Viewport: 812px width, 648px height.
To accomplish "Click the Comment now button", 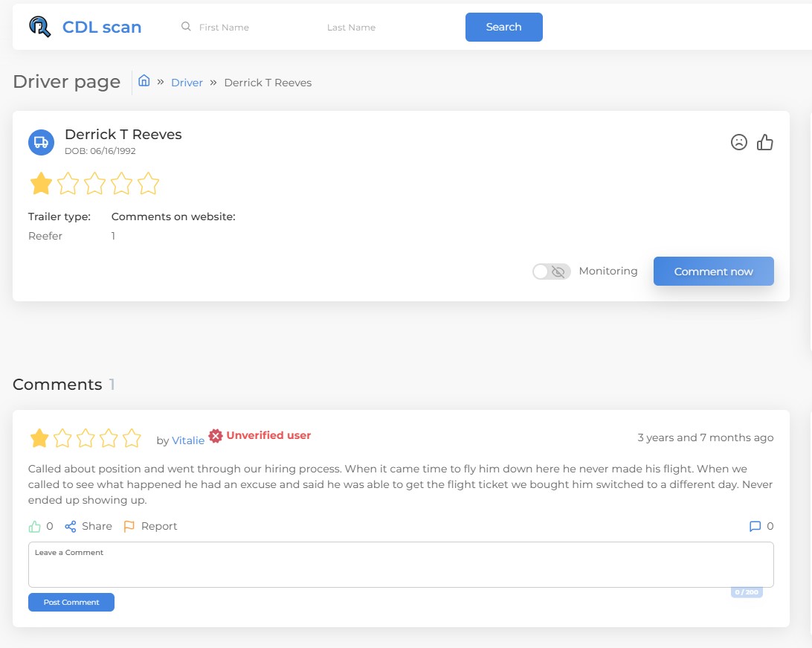I will tap(713, 272).
